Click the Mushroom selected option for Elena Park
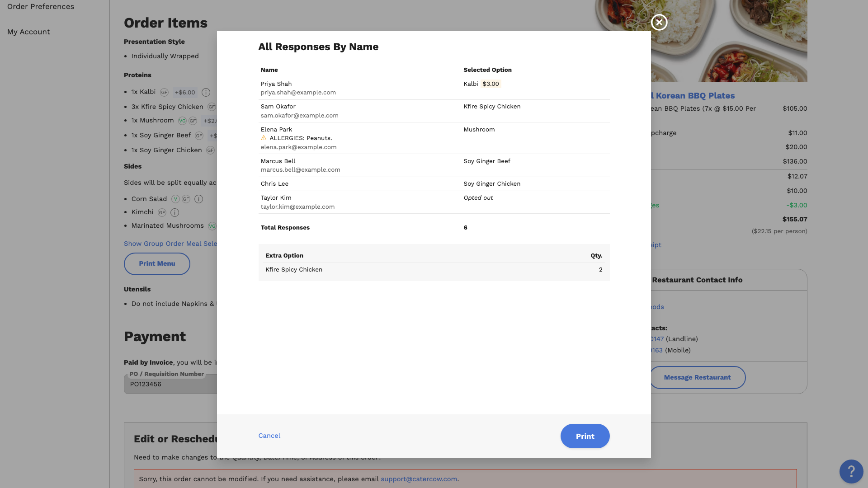The image size is (868, 488). click(479, 129)
